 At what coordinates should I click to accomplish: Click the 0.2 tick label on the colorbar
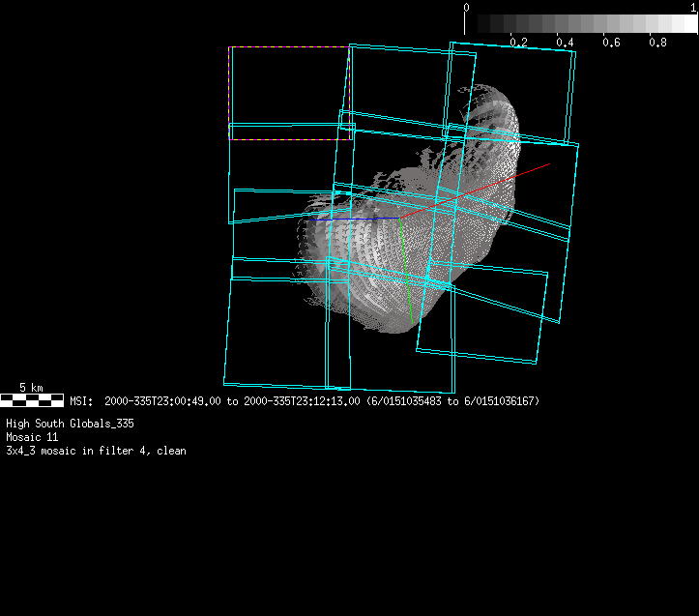tap(518, 43)
